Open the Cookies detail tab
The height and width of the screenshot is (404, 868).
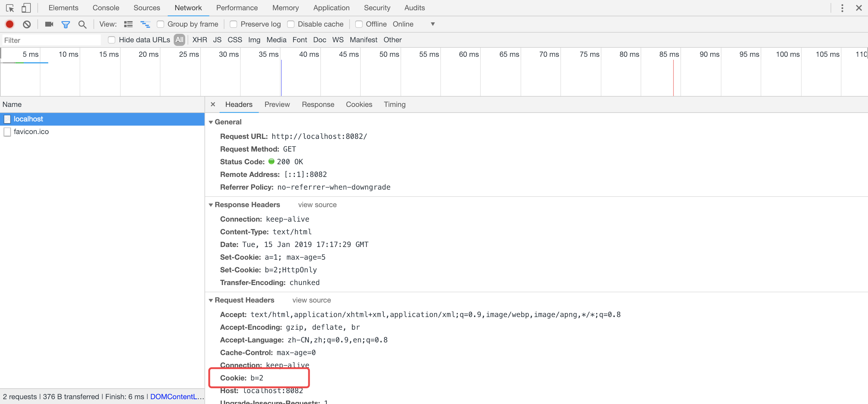pos(359,104)
